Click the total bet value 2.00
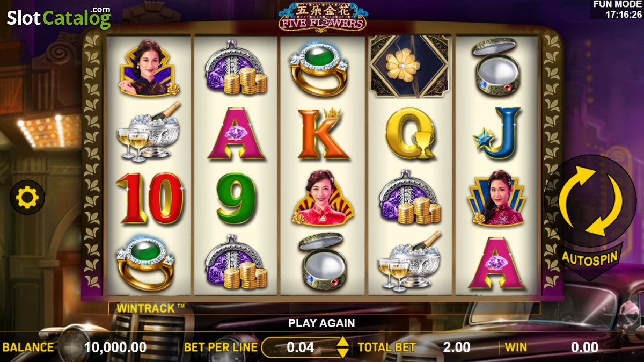Viewport: 644px width, 362px height. (457, 347)
